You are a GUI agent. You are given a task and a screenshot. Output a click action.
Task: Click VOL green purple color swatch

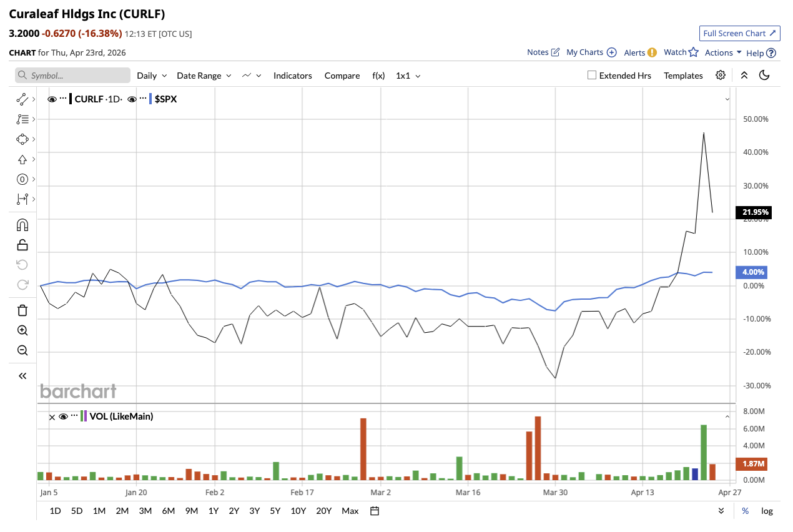[x=84, y=416]
